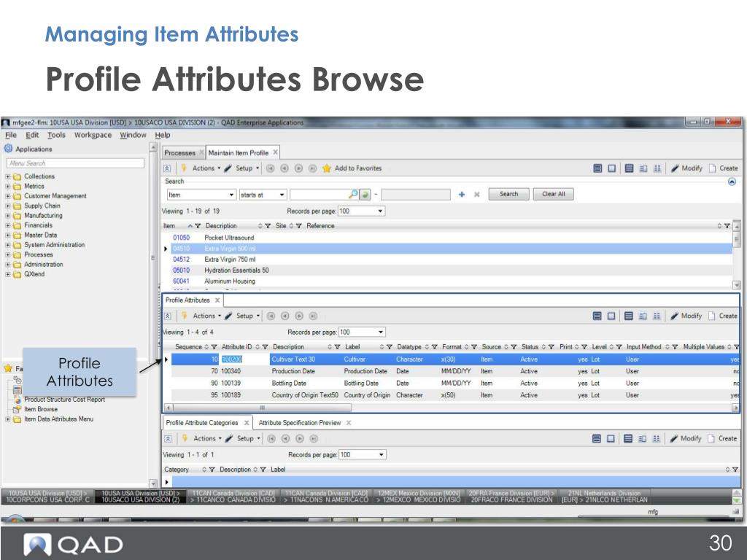Image resolution: width=747 pixels, height=560 pixels.
Task: Click the Favorites star in left pane
Action: click(x=8, y=368)
